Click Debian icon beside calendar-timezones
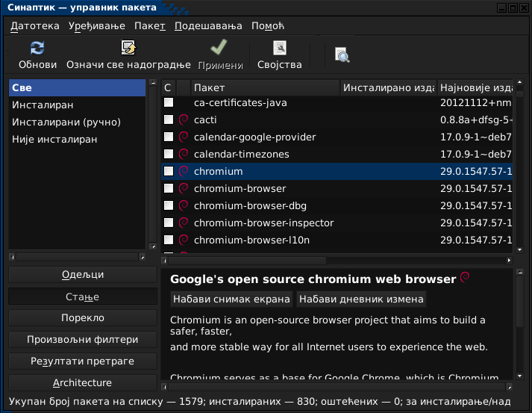This screenshot has width=532, height=413. point(184,154)
